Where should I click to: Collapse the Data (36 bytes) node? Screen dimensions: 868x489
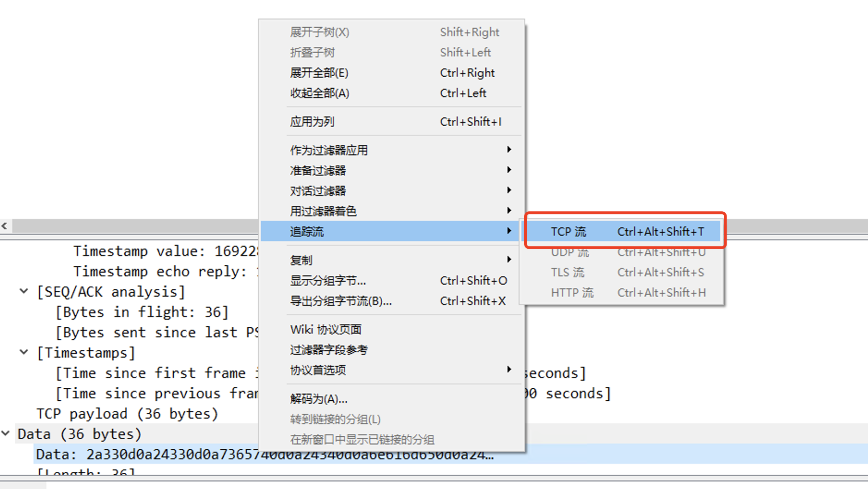click(6, 434)
